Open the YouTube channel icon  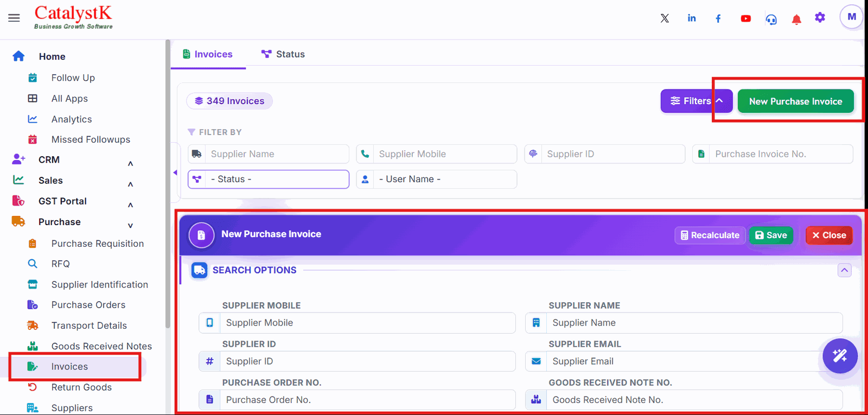[746, 18]
